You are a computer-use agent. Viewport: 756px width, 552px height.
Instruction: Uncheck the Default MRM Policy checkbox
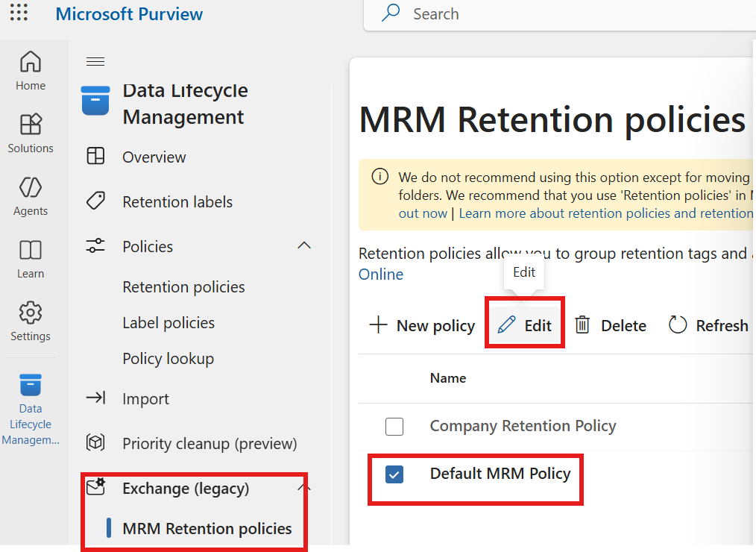tap(394, 474)
